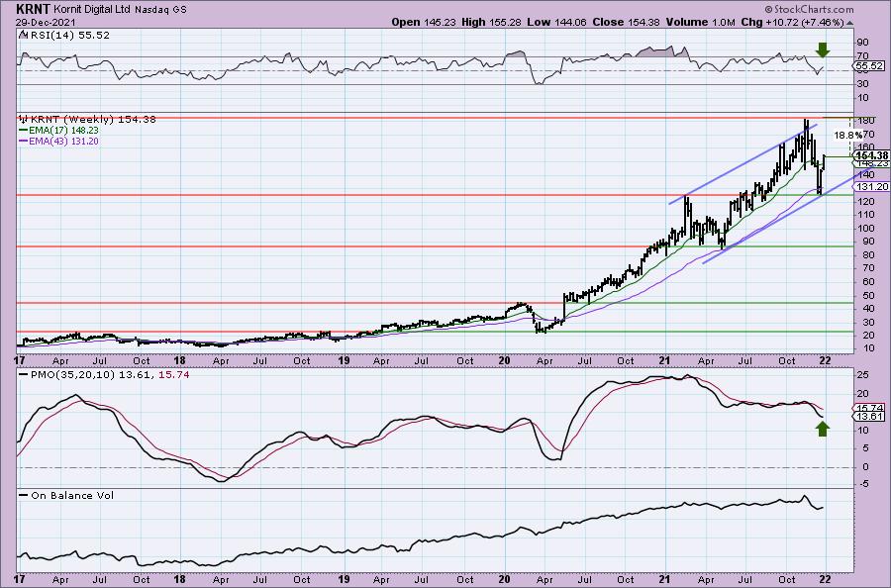
Task: Click the 154.38 price tag on right axis
Action: pos(871,155)
